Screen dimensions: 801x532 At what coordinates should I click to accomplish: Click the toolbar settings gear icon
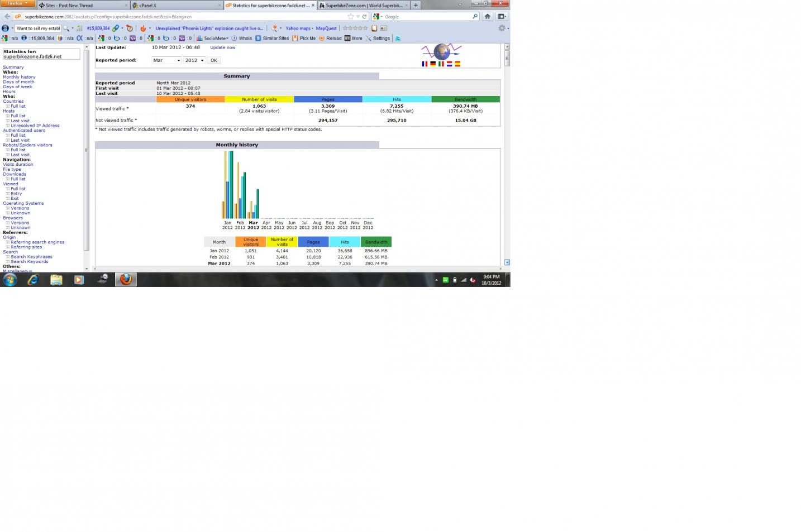coord(502,28)
